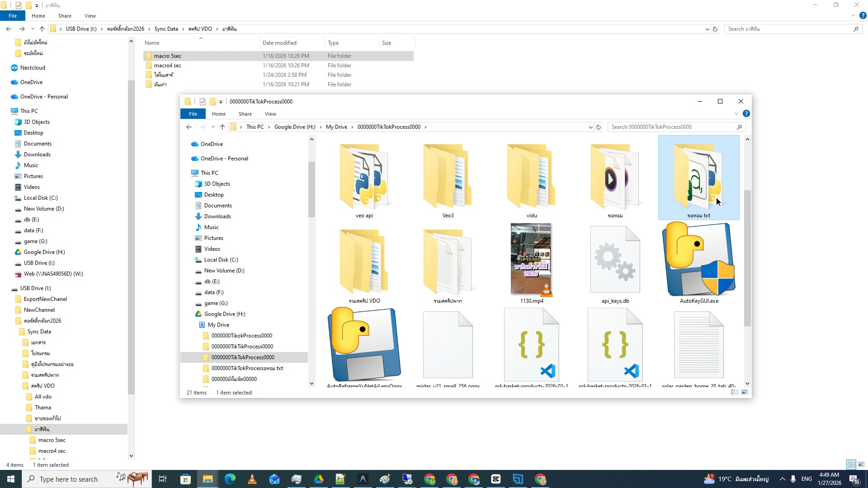Image resolution: width=868 pixels, height=488 pixels.
Task: Open Microsoft Edge from the taskbar
Action: point(230,479)
